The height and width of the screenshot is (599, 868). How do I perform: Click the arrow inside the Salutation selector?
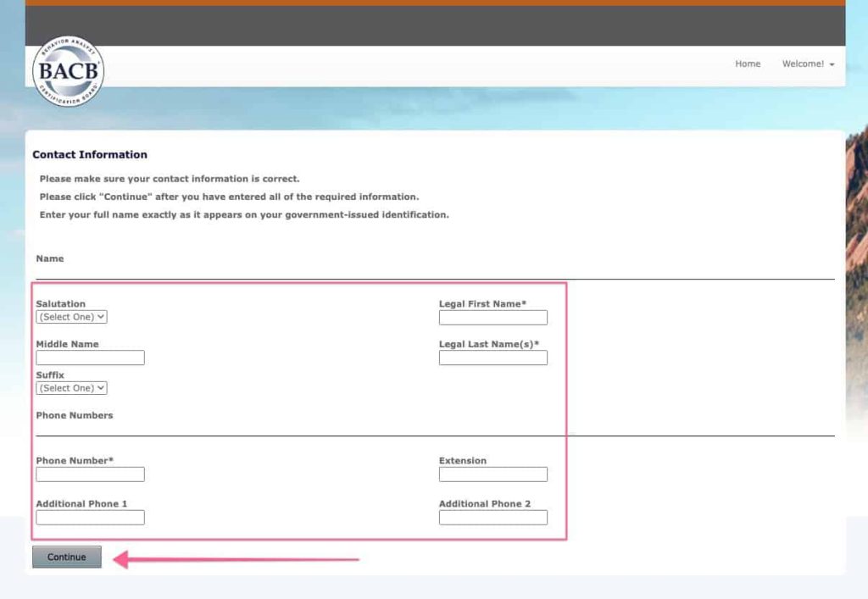(x=101, y=317)
